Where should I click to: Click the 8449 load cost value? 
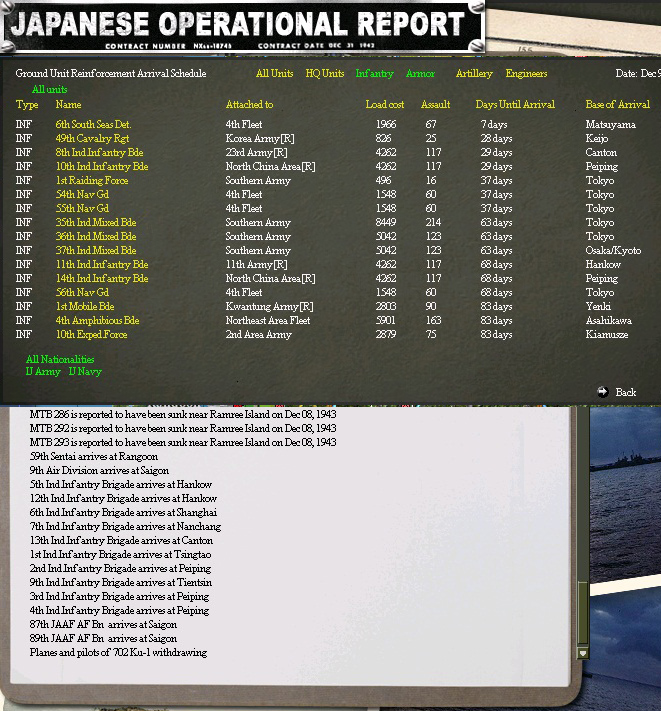[x=386, y=222]
